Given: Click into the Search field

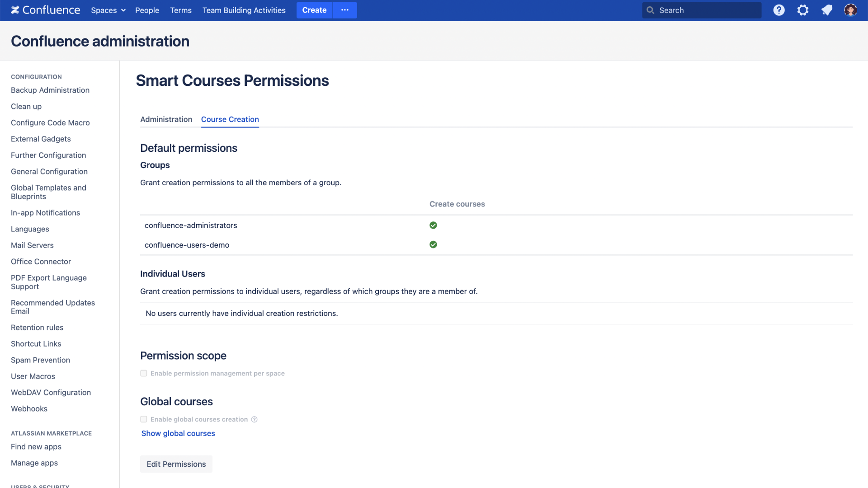Looking at the screenshot, I should [x=702, y=10].
